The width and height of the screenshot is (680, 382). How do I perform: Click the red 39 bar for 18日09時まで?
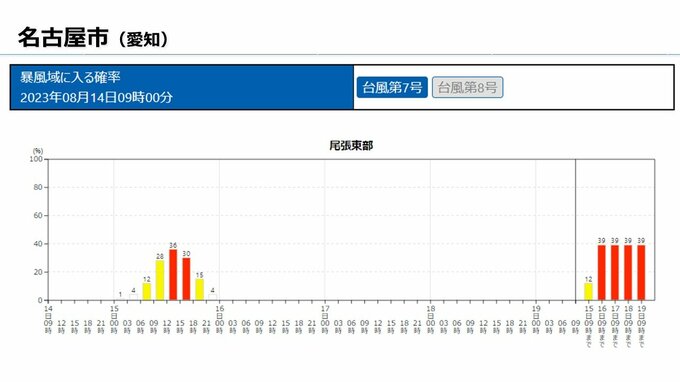click(x=628, y=272)
